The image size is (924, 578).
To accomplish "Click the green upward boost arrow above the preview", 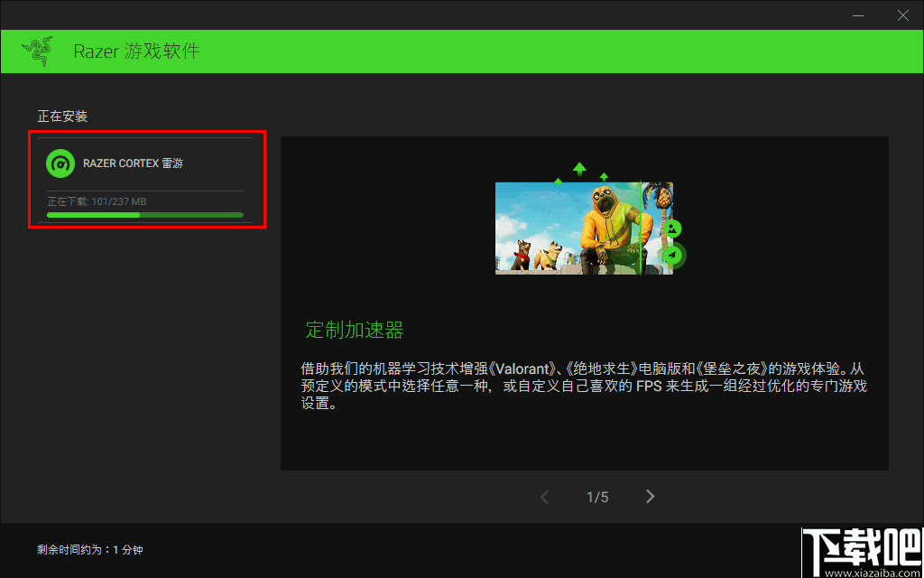I will [x=579, y=169].
